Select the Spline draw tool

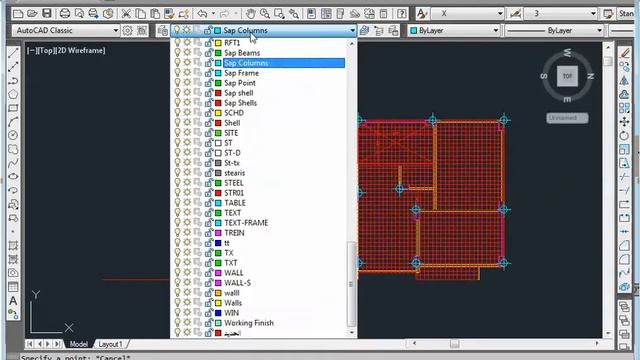pyautogui.click(x=13, y=163)
